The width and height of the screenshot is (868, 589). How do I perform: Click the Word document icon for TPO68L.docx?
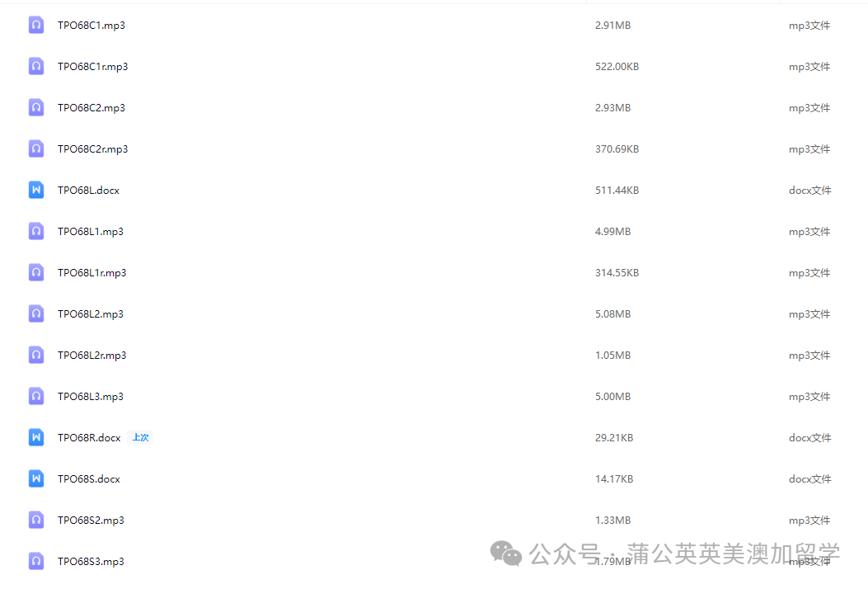click(x=36, y=191)
